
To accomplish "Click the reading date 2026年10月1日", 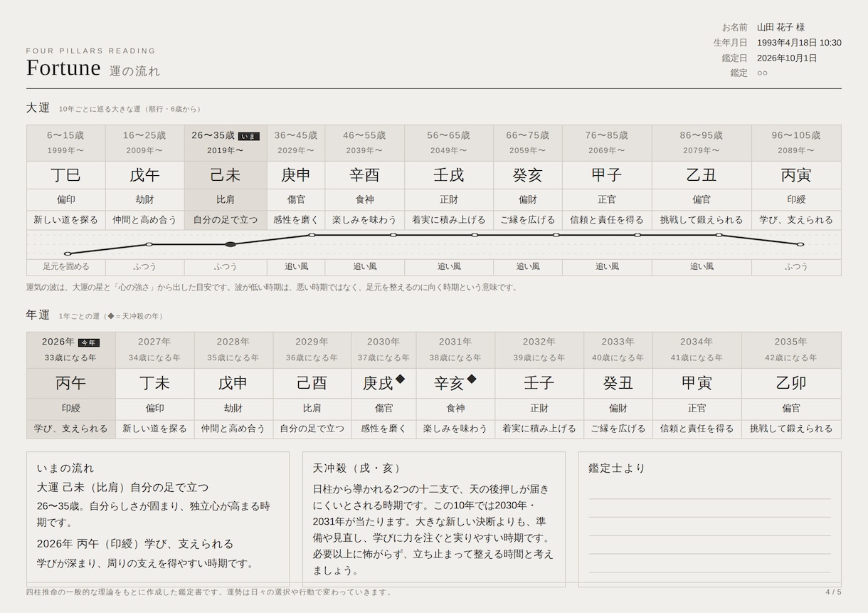I will [787, 58].
